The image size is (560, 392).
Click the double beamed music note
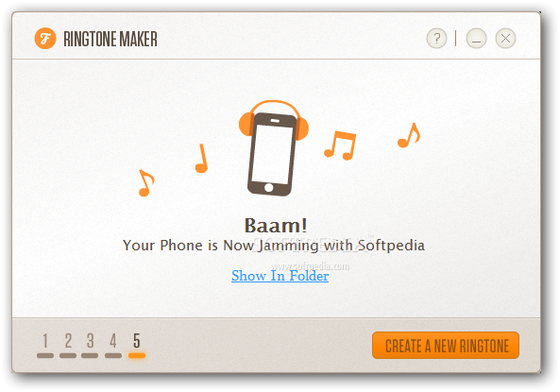pos(340,145)
